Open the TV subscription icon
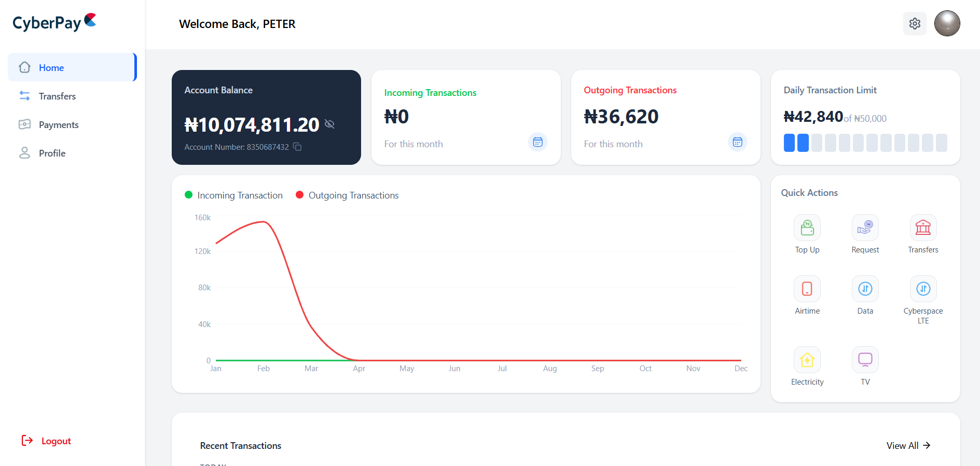The height and width of the screenshot is (466, 980). point(864,359)
